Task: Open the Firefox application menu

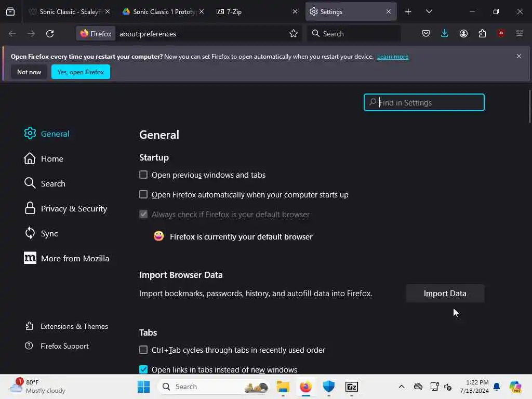Action: [x=520, y=33]
